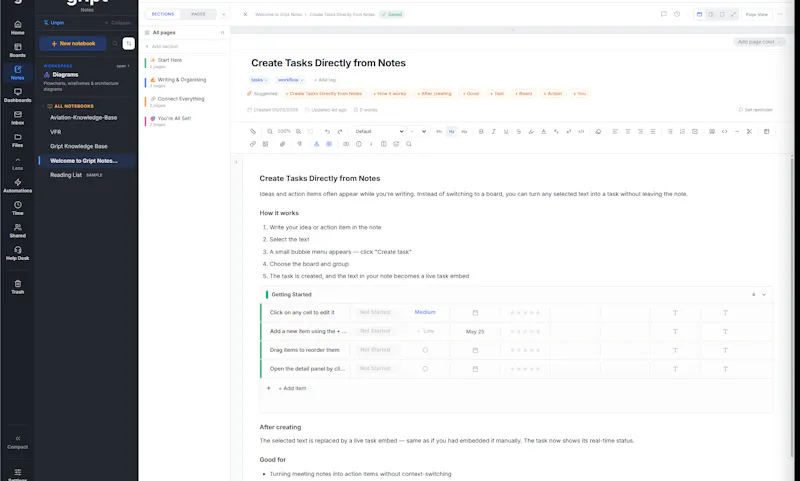
Task: Click the Page View button
Action: (756, 14)
